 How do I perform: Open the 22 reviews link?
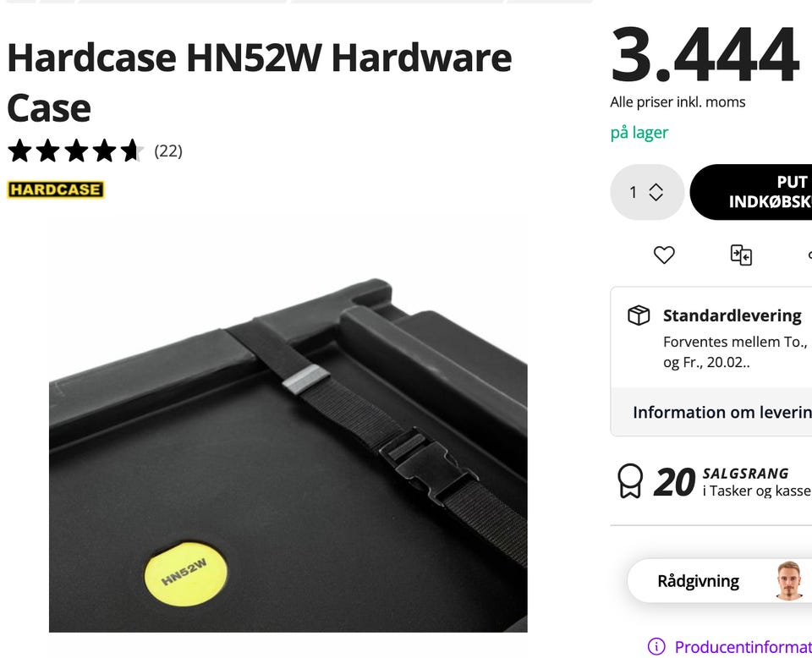coord(168,151)
